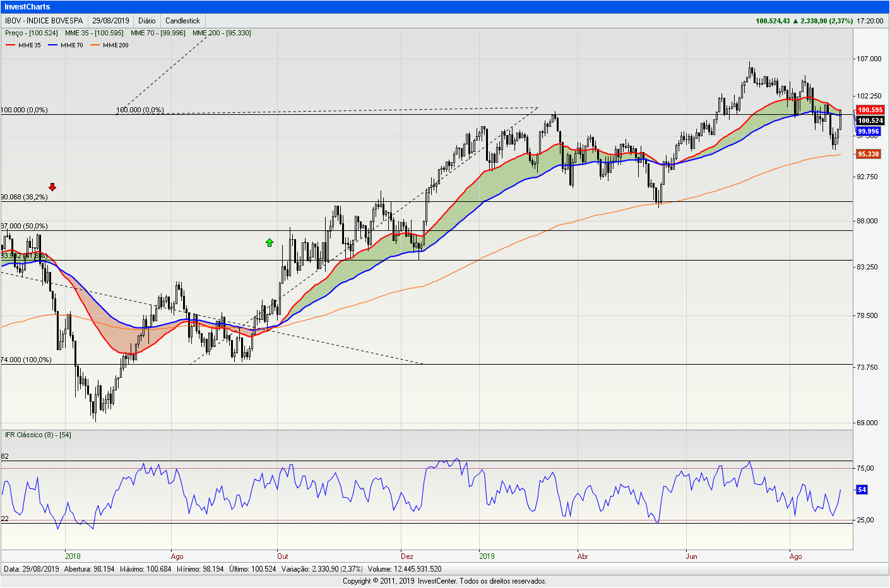Click the Variação: 2.330,90 (2,37%) status entry
Screen dimensions: 890x588
322,569
